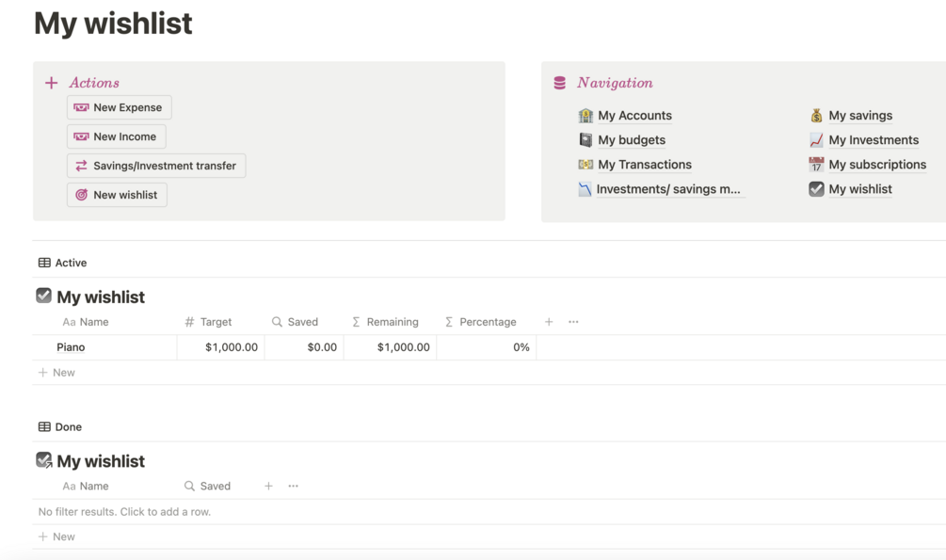Viewport: 946px width, 560px height.
Task: Switch to the Active view tab
Action: (63, 263)
